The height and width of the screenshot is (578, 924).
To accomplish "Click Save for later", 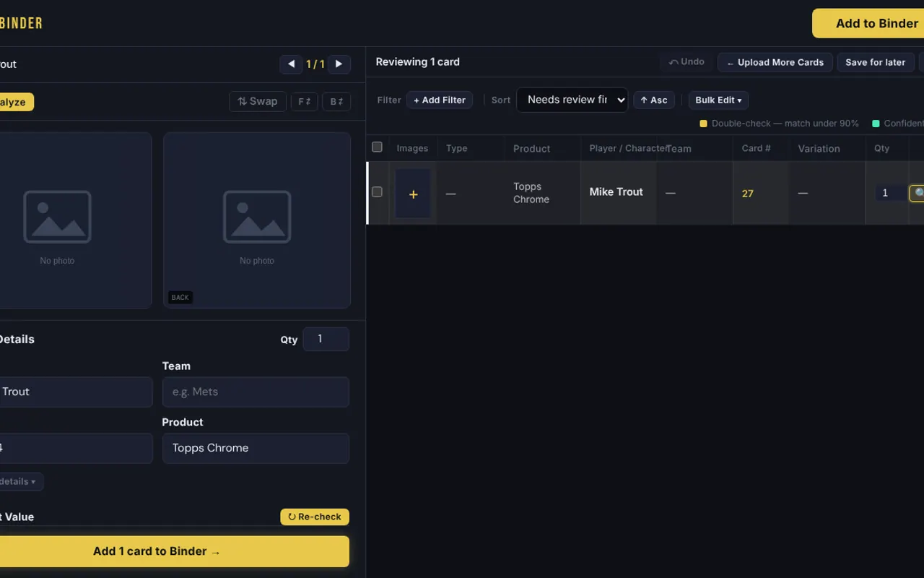I will 876,62.
